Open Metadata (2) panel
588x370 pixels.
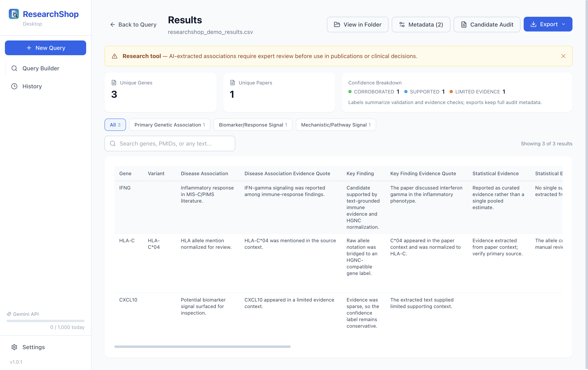click(421, 25)
